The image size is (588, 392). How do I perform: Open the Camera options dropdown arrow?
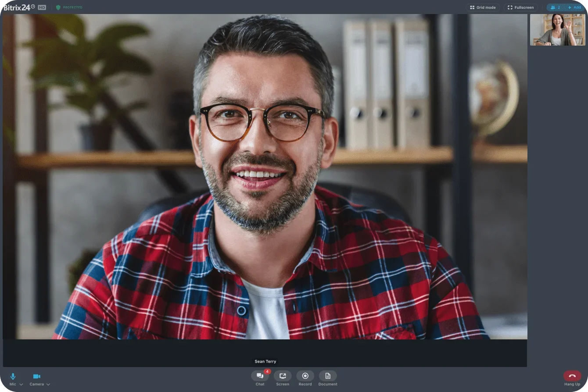pos(48,385)
